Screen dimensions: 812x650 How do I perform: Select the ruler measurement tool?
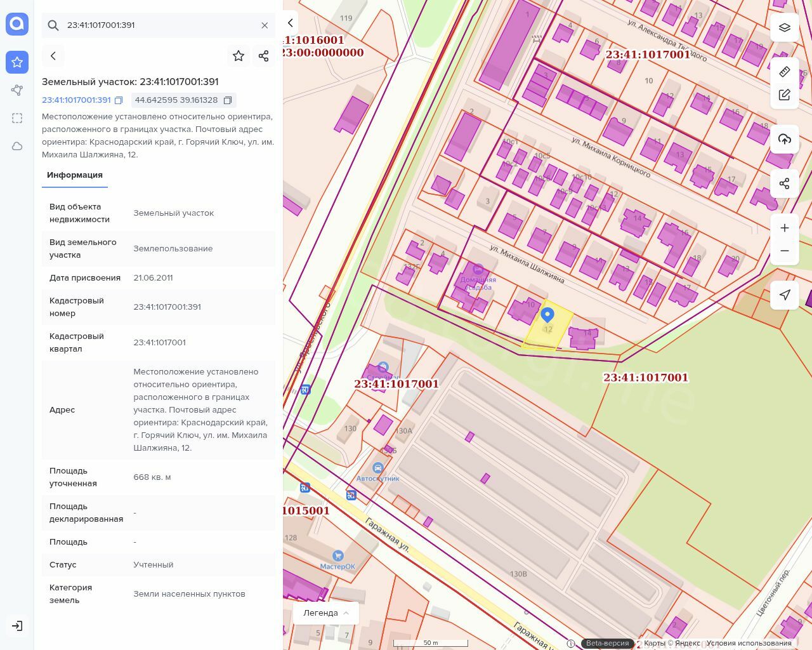[784, 71]
